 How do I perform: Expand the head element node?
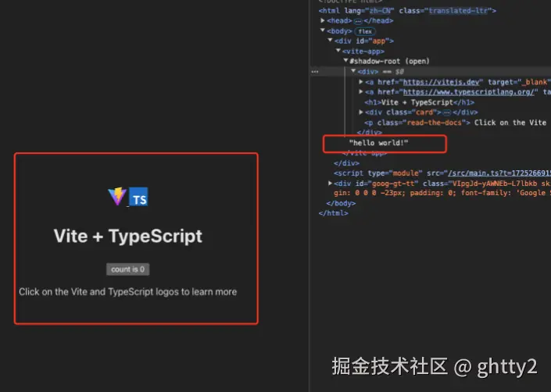pyautogui.click(x=323, y=20)
